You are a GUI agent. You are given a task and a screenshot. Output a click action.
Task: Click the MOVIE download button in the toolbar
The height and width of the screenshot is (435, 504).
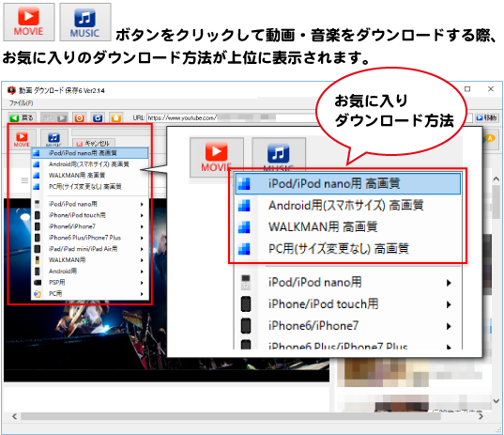(22, 139)
